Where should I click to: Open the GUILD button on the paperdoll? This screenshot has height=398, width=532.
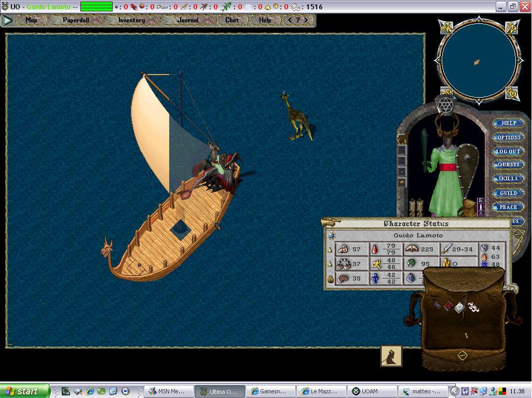[x=509, y=193]
